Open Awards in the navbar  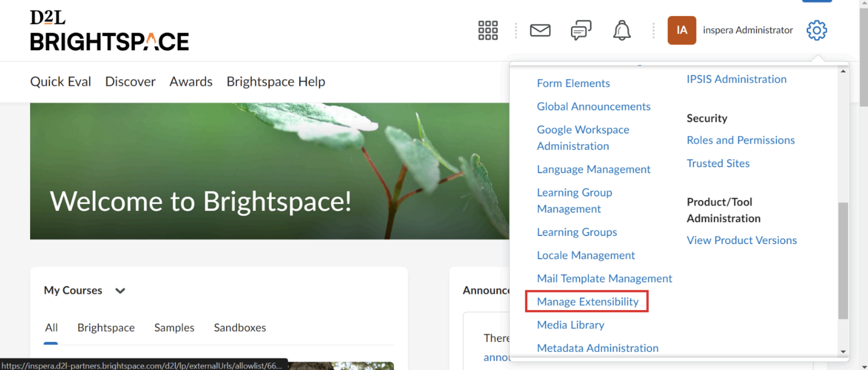click(191, 82)
